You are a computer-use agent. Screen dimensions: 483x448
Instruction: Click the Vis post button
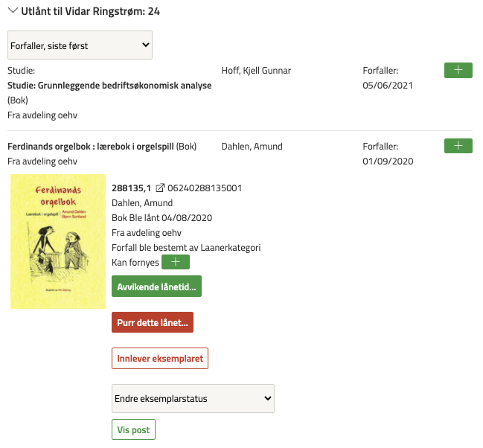(x=133, y=430)
